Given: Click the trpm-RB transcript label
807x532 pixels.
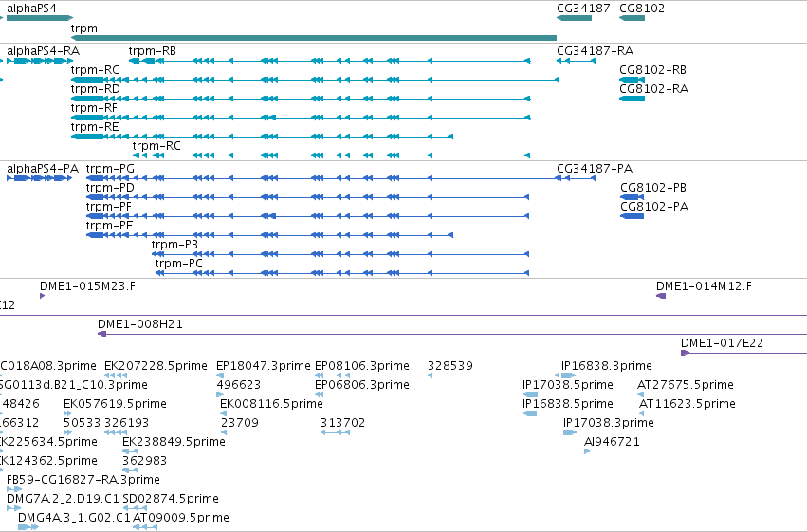Looking at the screenshot, I should 153,51.
